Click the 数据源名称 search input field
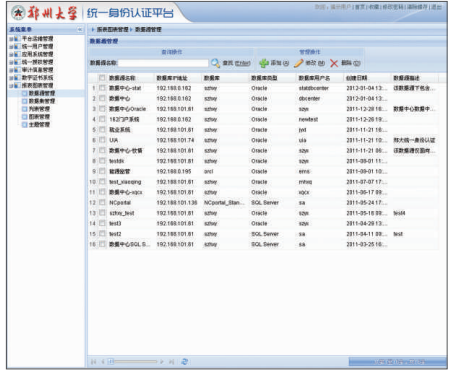This screenshot has width=450, height=372. click(163, 63)
